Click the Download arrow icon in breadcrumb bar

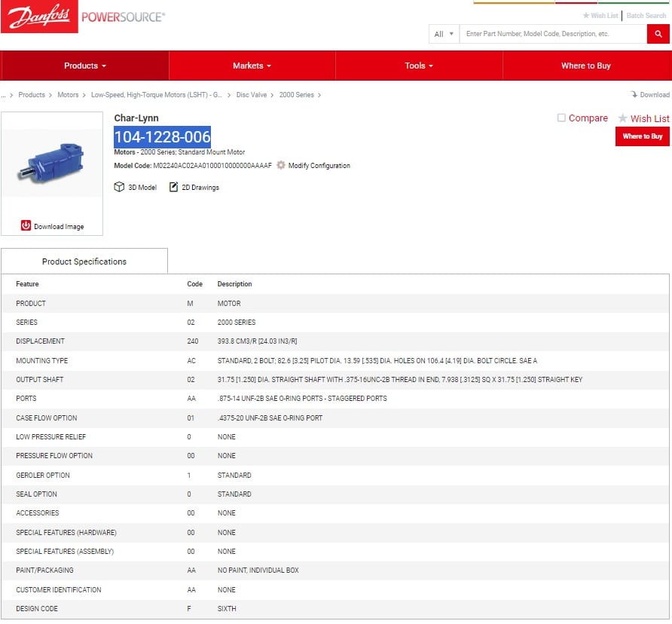(634, 94)
